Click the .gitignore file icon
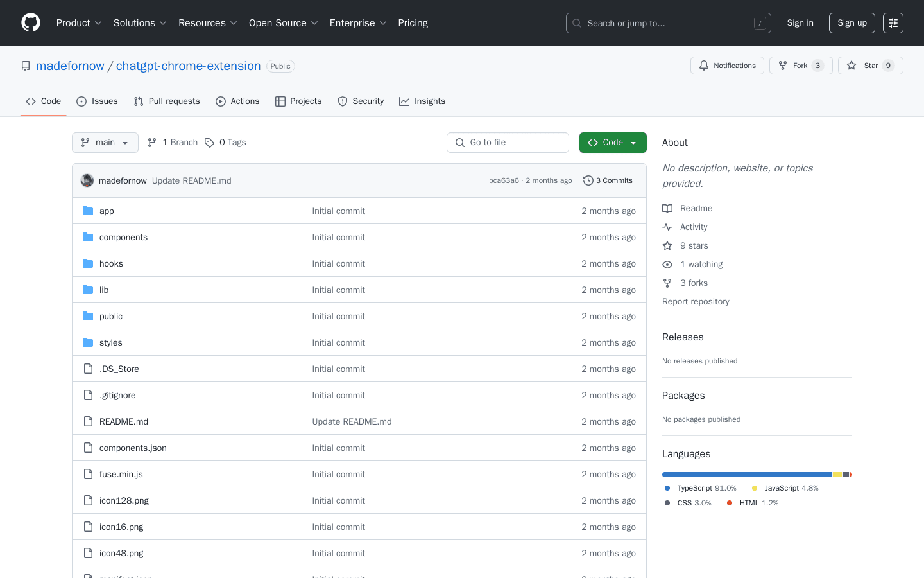The image size is (924, 578). coord(88,395)
